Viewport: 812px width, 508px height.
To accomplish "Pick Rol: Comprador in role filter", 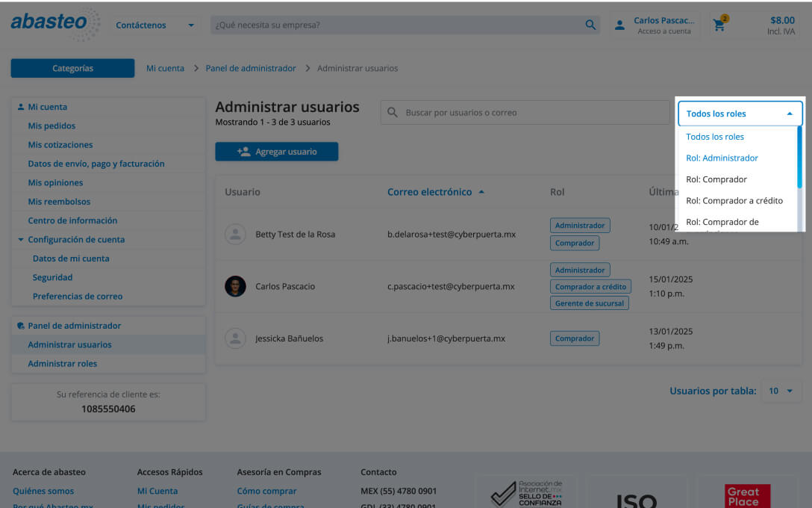I will click(x=716, y=179).
